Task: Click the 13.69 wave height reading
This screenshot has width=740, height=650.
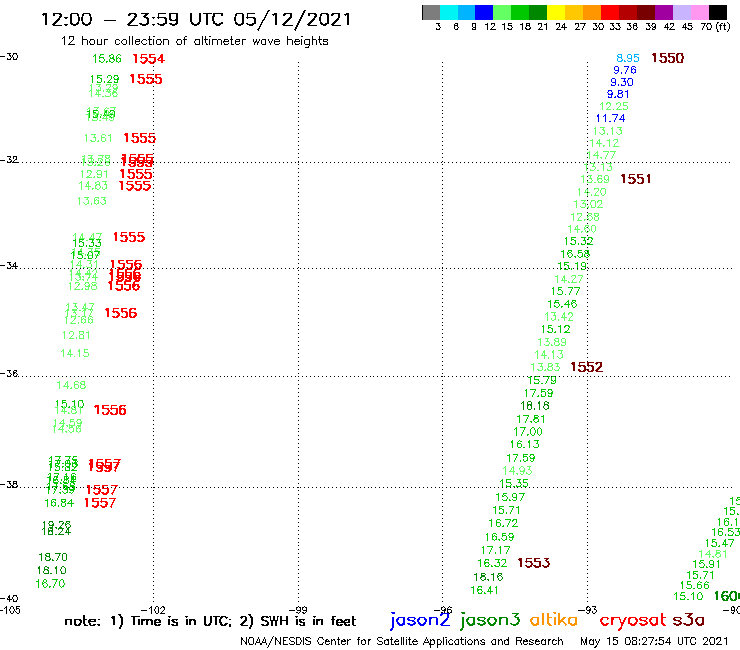Action: coord(595,179)
